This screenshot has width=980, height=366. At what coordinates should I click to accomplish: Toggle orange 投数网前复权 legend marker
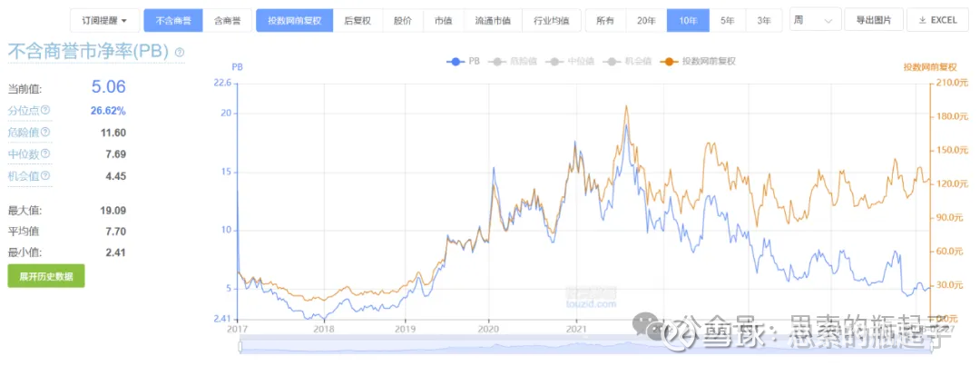click(x=699, y=62)
